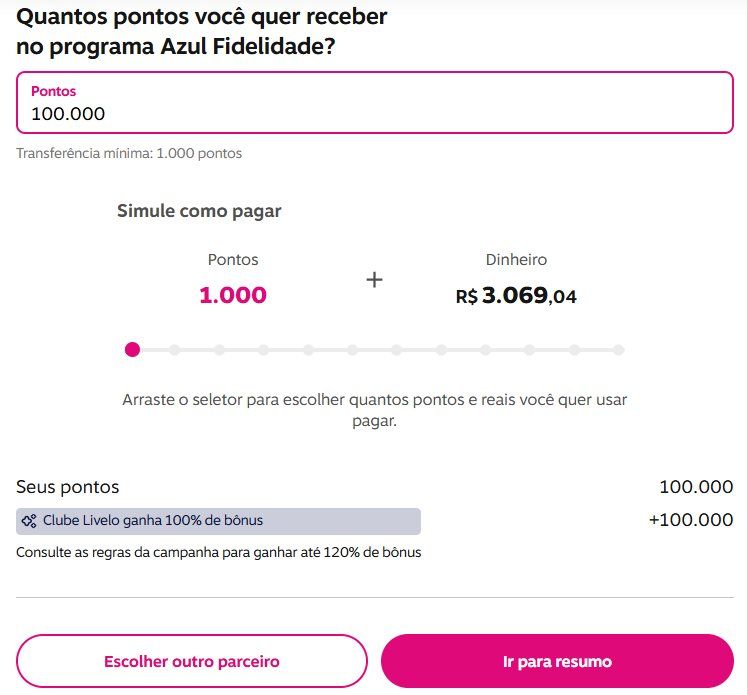Screen dimensions: 747x695
Task: Click the R$ 3.069,04 Dinheiro amount
Action: (x=516, y=296)
